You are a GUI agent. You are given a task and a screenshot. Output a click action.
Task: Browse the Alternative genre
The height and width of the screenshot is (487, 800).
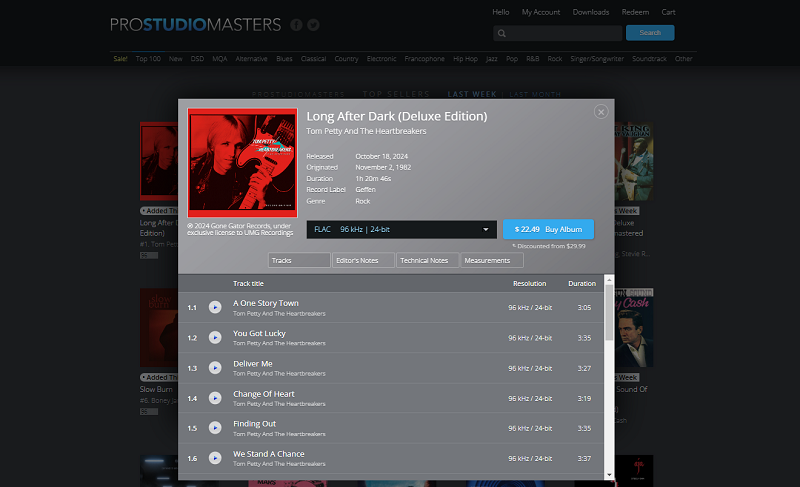pyautogui.click(x=252, y=59)
